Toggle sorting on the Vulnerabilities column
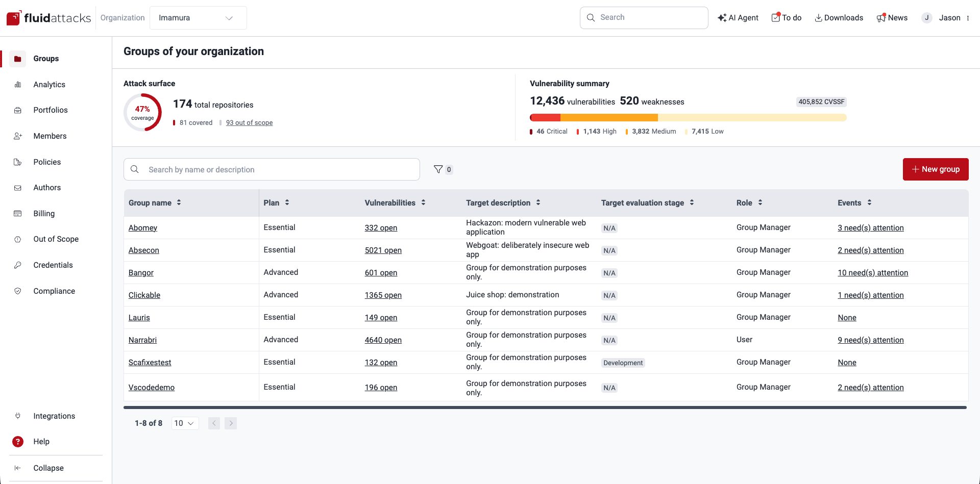 [424, 202]
